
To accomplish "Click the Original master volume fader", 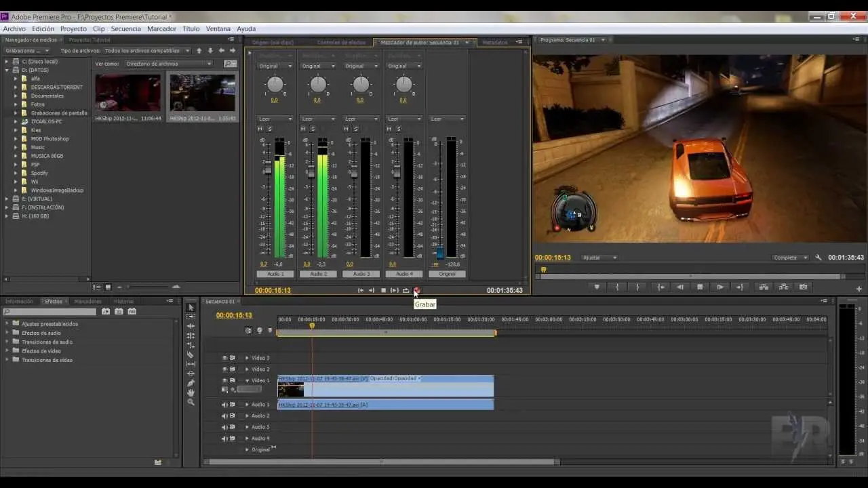I will [x=440, y=253].
